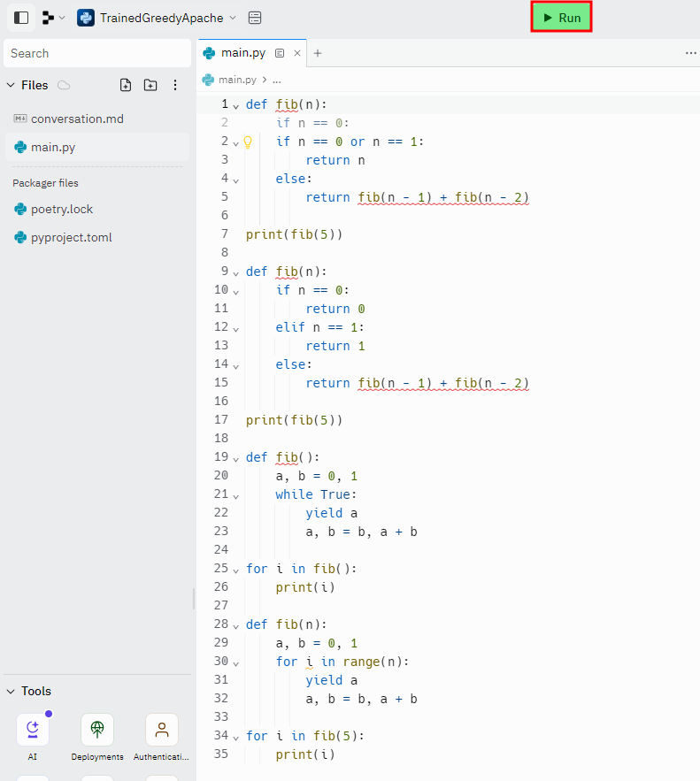The height and width of the screenshot is (781, 700).
Task: Open the Deployments tool
Action: 97,730
